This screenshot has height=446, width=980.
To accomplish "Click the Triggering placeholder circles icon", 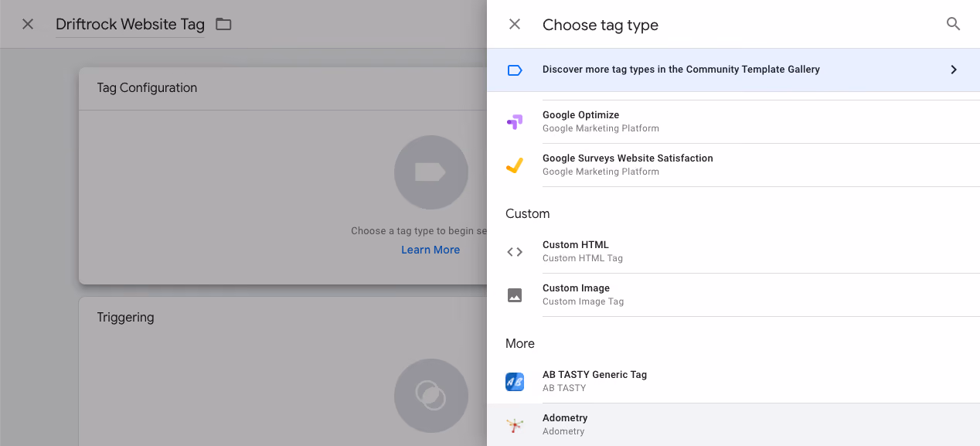I will 431,395.
